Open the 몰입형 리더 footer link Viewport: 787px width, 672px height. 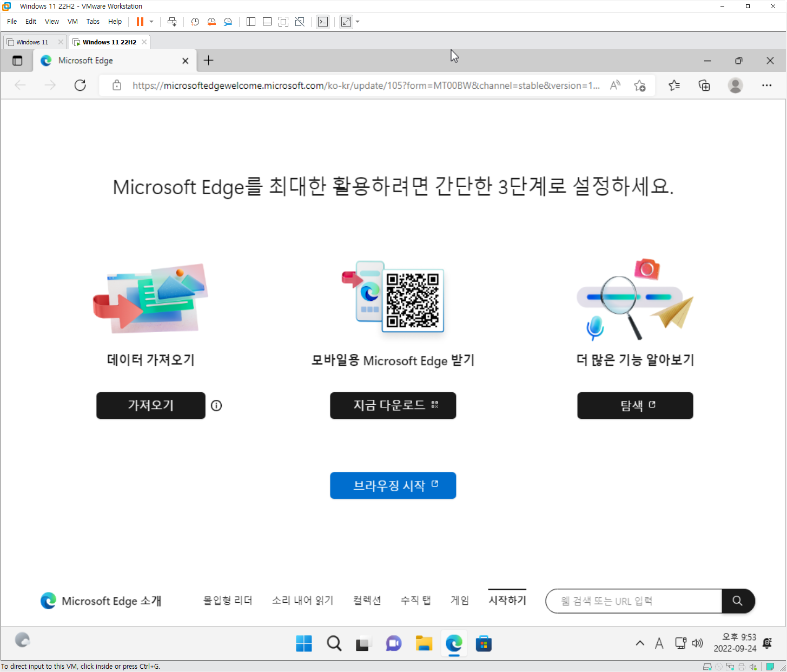228,601
